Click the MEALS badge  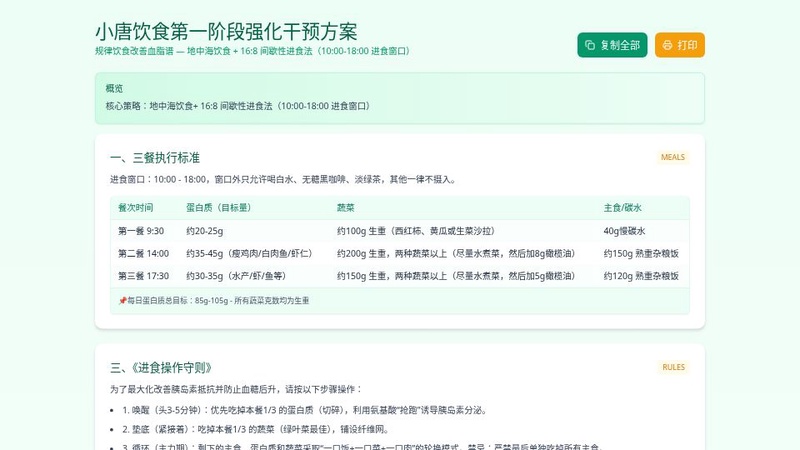pyautogui.click(x=672, y=157)
